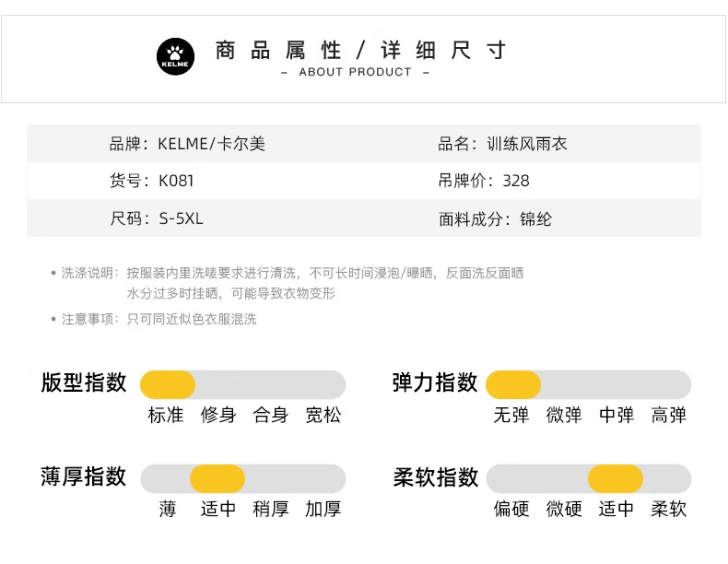This screenshot has height=564, width=728.
Task: Select the ABOUT PRODUCT subtitle text
Action: (355, 72)
